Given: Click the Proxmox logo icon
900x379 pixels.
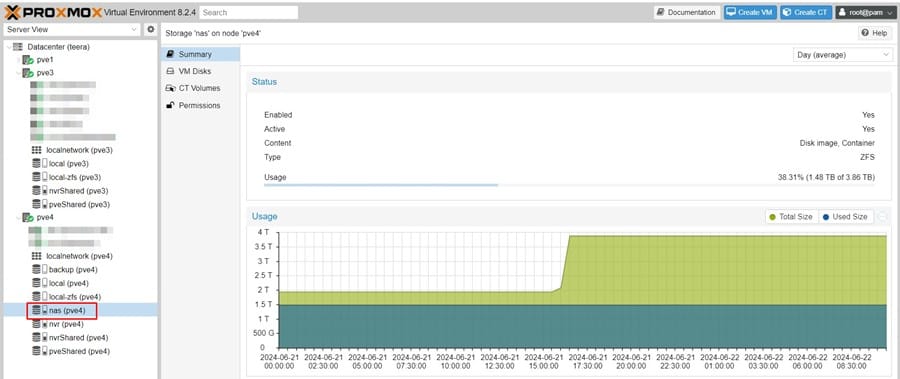Looking at the screenshot, I should pyautogui.click(x=13, y=12).
